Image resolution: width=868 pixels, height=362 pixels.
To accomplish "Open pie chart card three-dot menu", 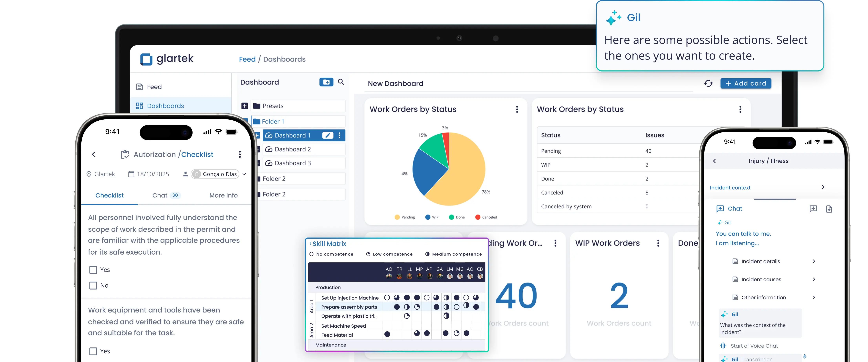I will click(x=517, y=109).
